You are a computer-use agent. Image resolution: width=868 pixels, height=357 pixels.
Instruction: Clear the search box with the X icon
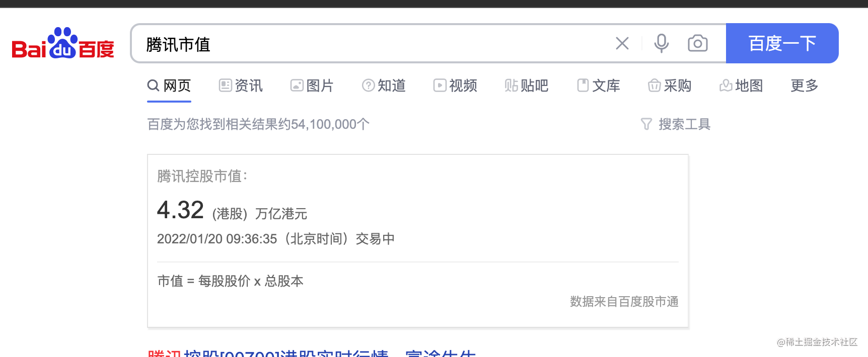coord(622,43)
